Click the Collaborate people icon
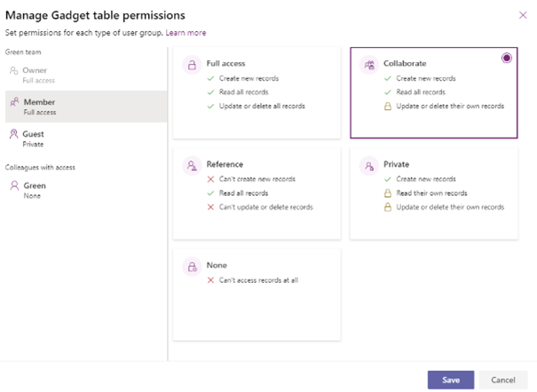The height and width of the screenshot is (392, 537). coord(368,65)
